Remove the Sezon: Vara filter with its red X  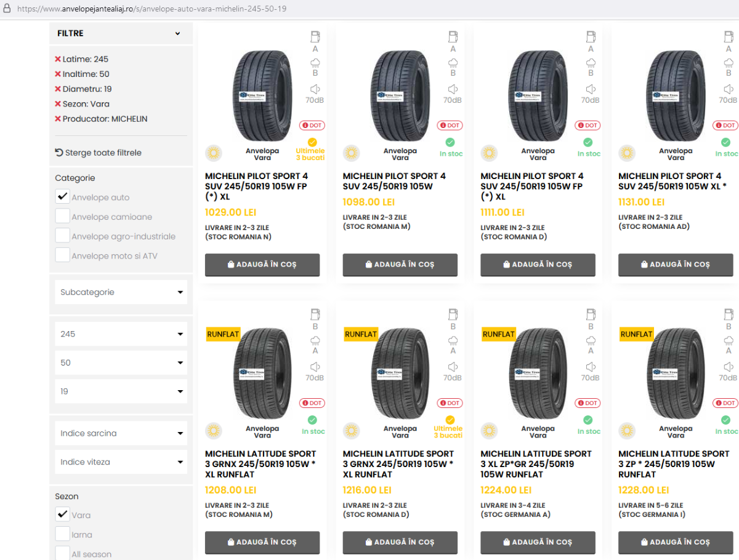click(58, 104)
